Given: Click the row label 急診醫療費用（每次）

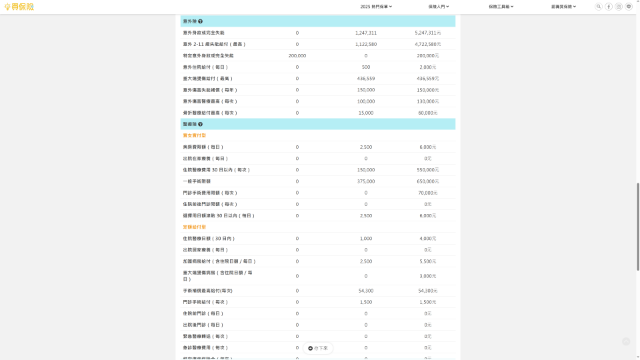Looking at the screenshot, I should point(205,348).
